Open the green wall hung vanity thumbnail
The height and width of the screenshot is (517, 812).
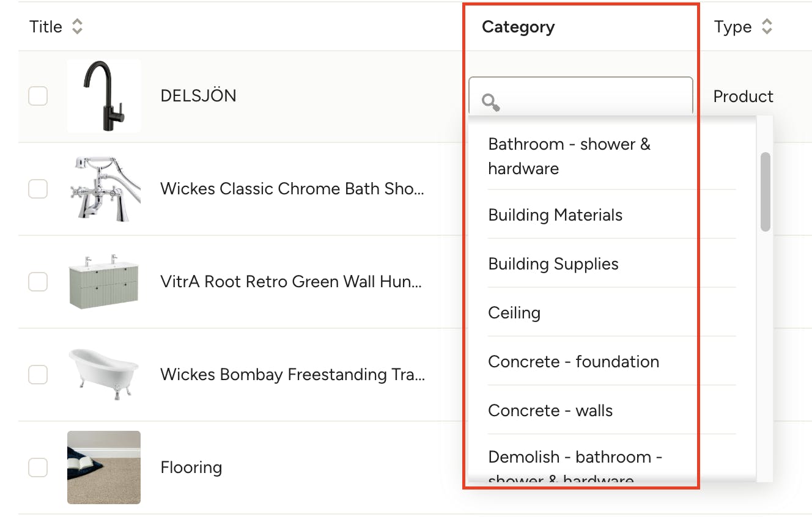coord(104,282)
